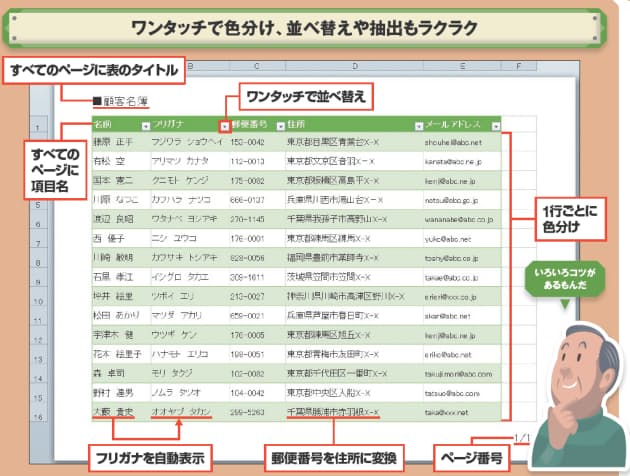The width and height of the screenshot is (630, 476).
Task: Select the マツダ アカリ cell
Action: click(x=190, y=315)
